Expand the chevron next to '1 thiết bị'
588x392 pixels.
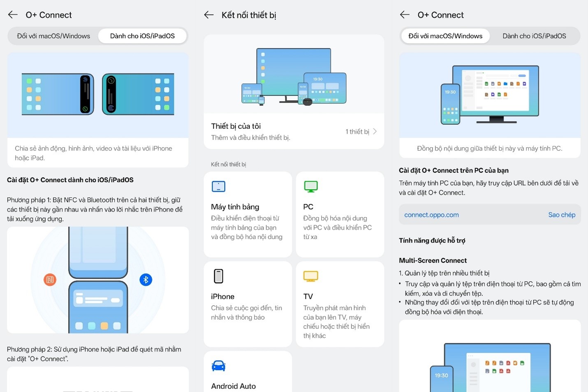pos(375,132)
